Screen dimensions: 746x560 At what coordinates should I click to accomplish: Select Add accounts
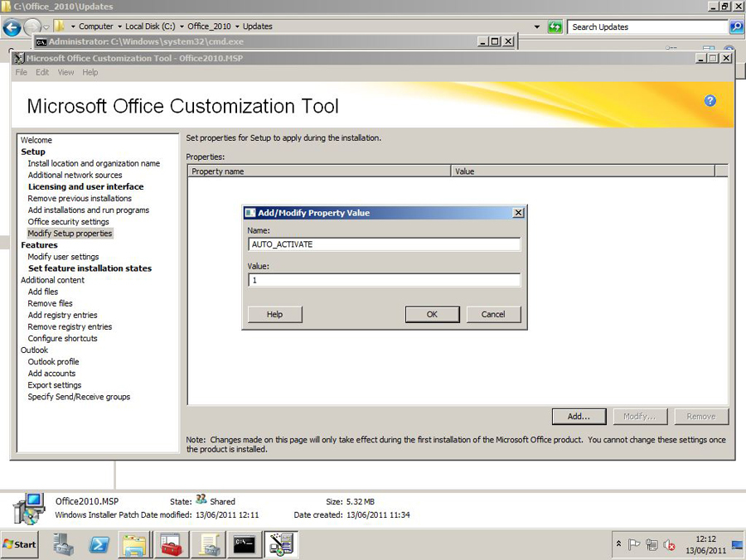(x=51, y=373)
